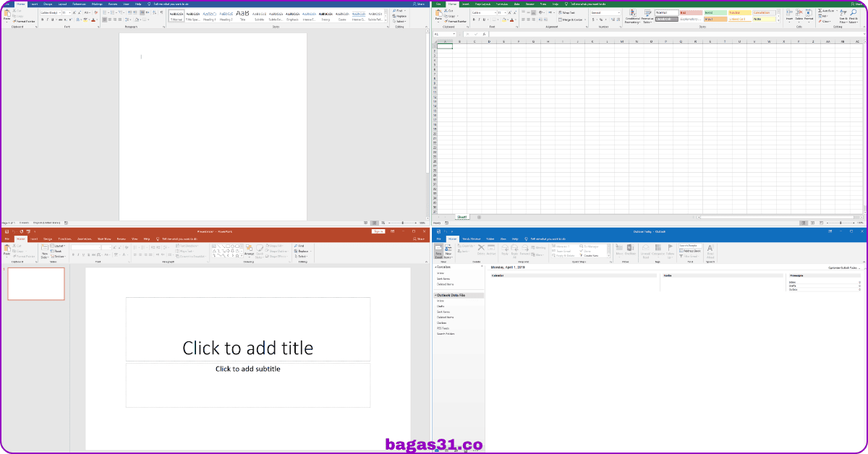Click Customize Outlook Today
Screen dimensions: 868x454
[843, 268]
